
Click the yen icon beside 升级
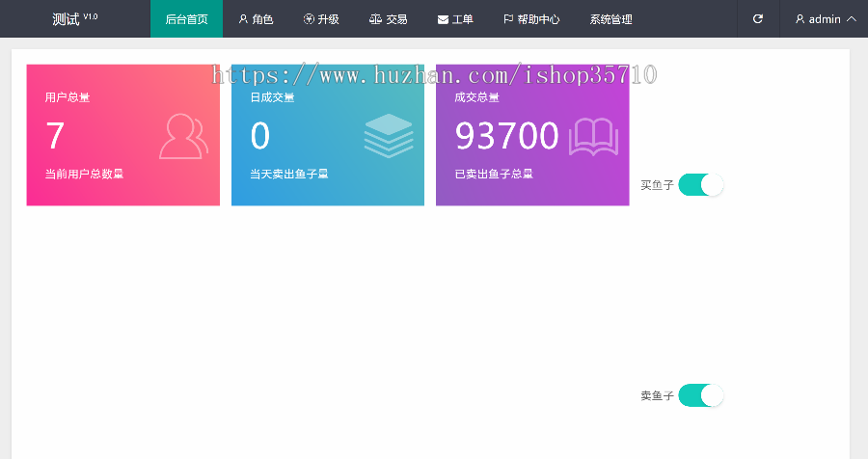pyautogui.click(x=309, y=19)
